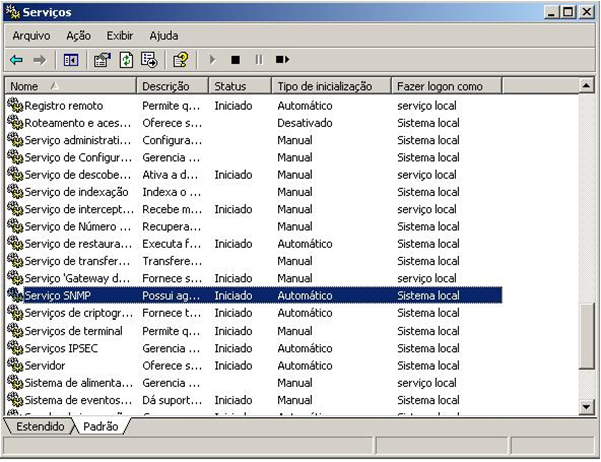601x462 pixels.
Task: Open the Ação menu
Action: (x=78, y=35)
